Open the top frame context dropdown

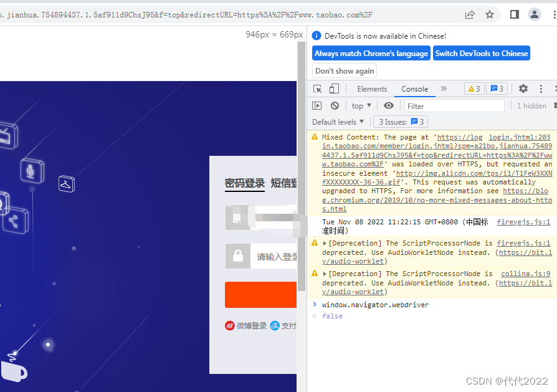click(360, 105)
